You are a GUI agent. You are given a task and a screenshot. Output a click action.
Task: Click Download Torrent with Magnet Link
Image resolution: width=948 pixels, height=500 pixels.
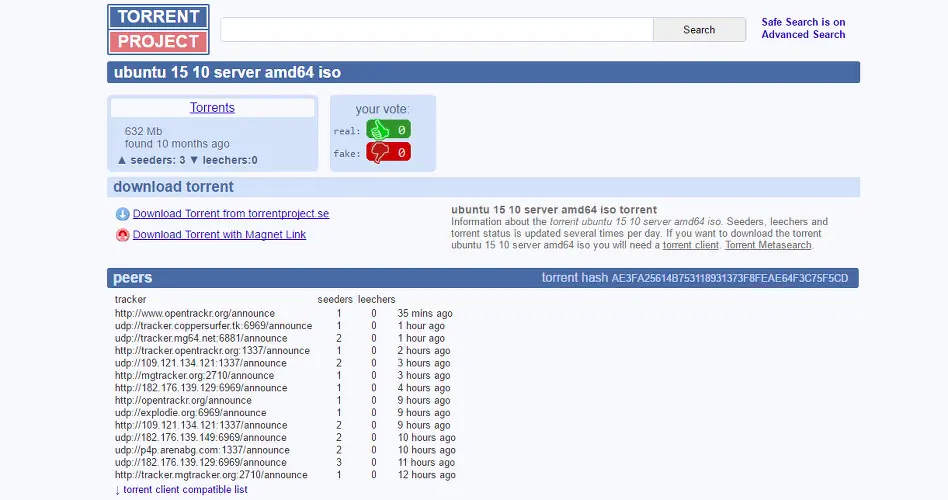coord(219,235)
